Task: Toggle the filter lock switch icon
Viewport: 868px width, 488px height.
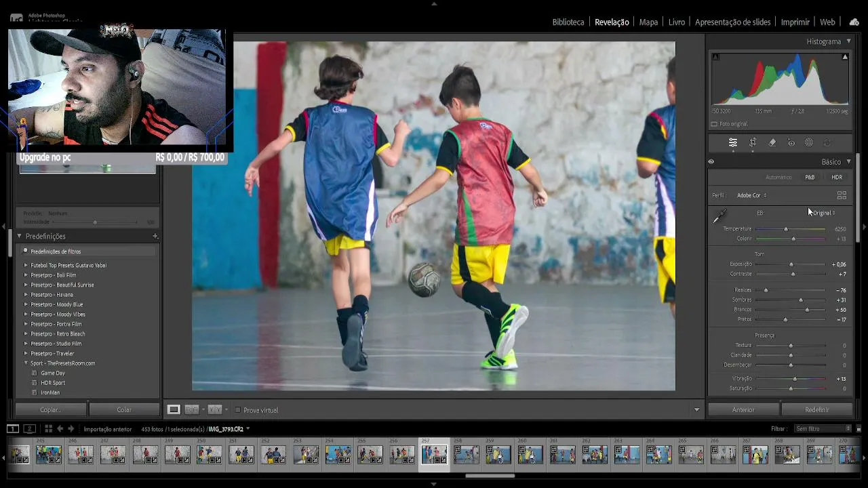Action: [859, 428]
